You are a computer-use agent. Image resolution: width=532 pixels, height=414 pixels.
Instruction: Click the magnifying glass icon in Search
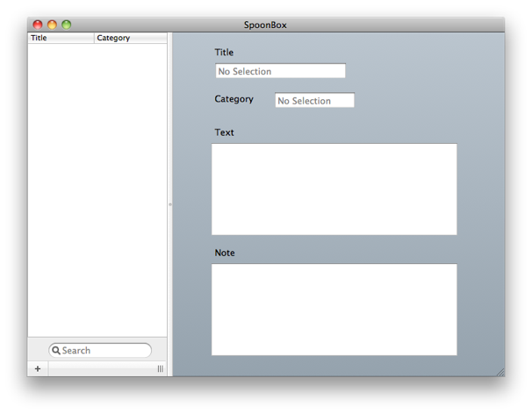[x=56, y=350]
